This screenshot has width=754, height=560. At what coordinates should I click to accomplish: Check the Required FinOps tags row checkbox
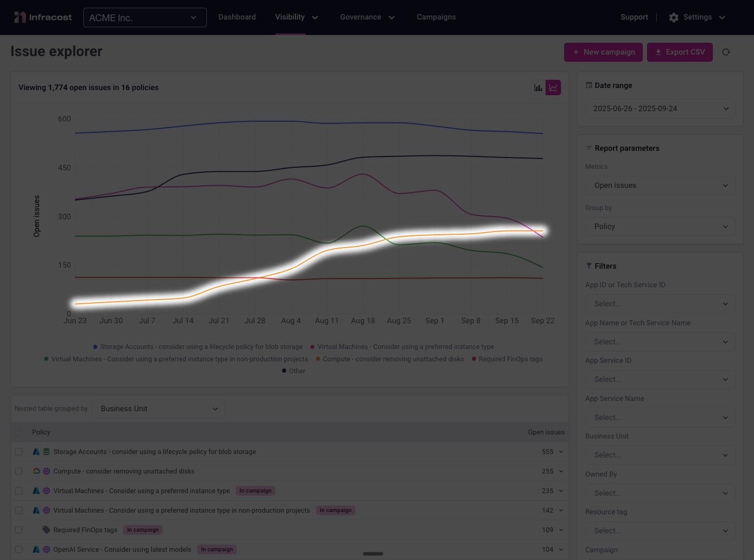click(x=19, y=530)
